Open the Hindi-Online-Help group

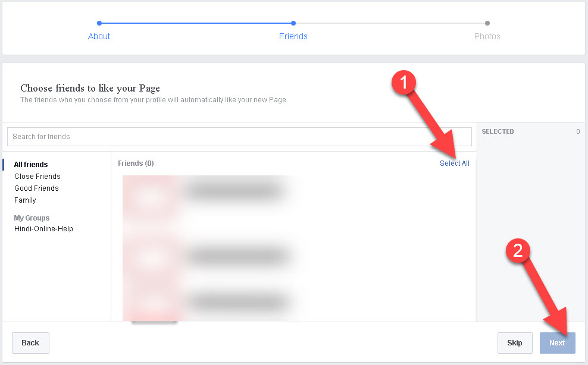tap(43, 228)
